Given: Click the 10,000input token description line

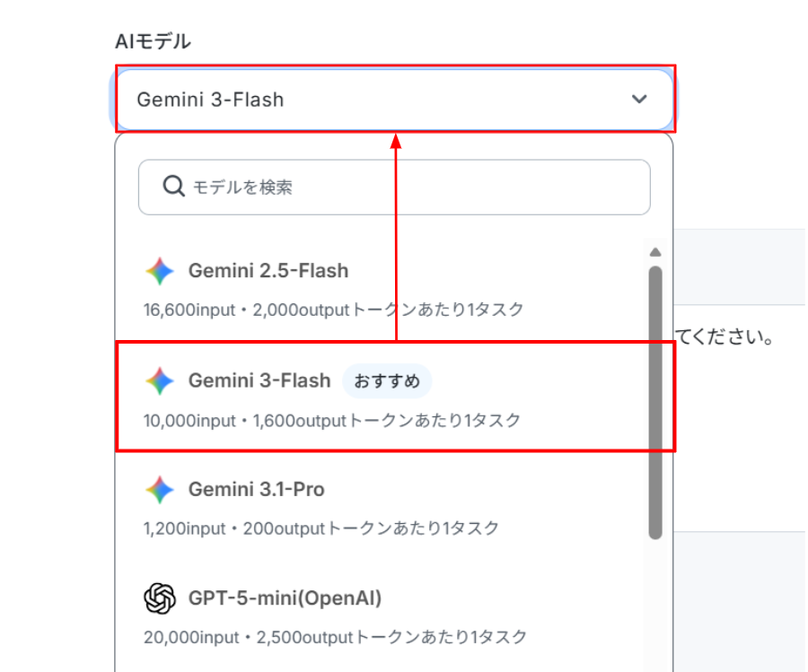Looking at the screenshot, I should point(332,421).
